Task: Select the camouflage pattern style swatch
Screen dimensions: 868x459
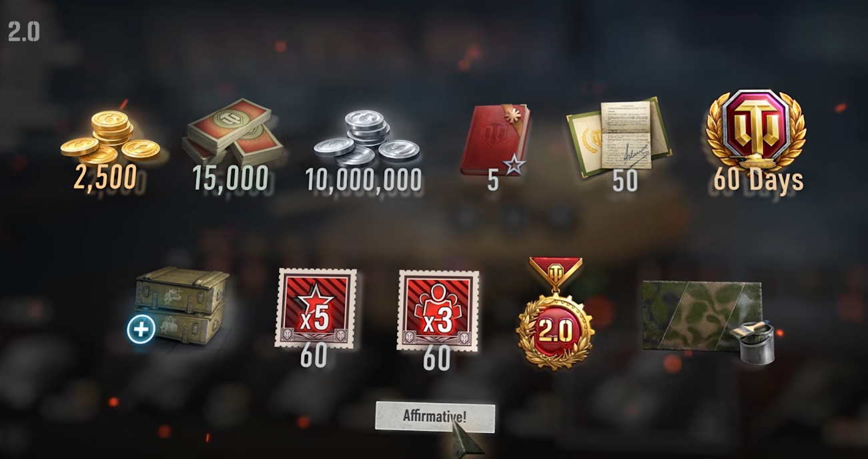Action: [701, 316]
